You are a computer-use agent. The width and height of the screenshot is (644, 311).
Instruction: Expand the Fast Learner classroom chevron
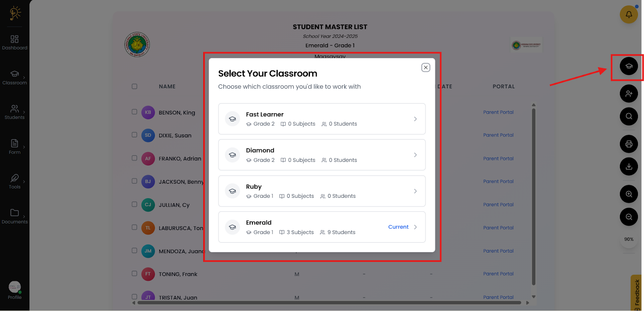coord(415,119)
